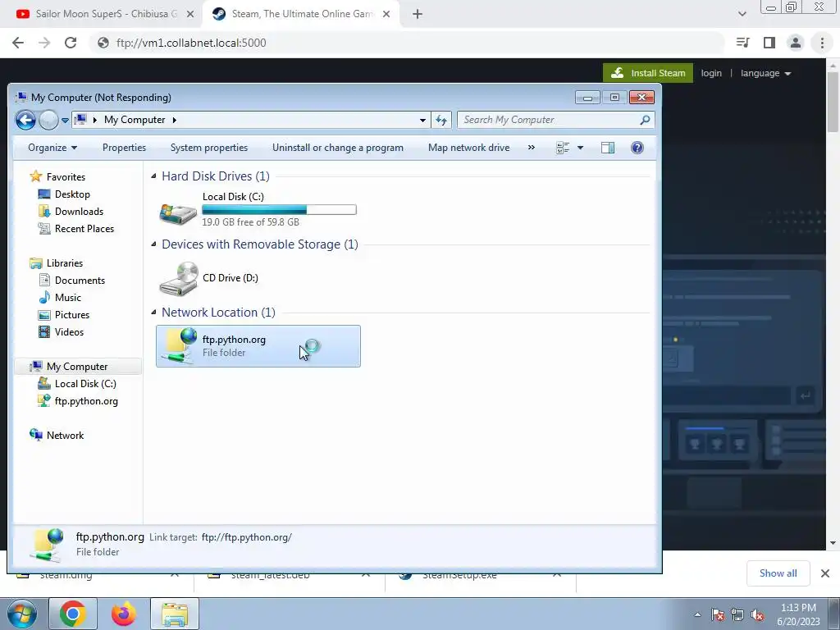Open the Music library
Image resolution: width=840 pixels, height=630 pixels.
(67, 297)
